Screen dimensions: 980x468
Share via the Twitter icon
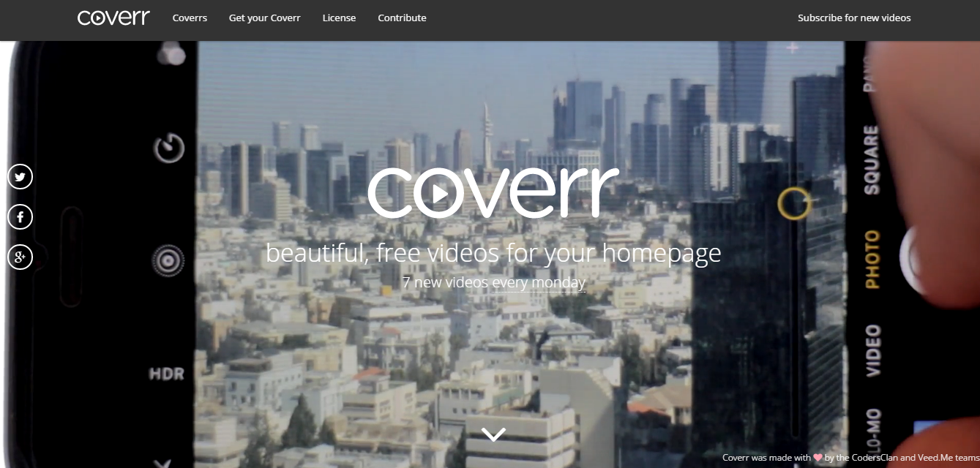[x=20, y=176]
